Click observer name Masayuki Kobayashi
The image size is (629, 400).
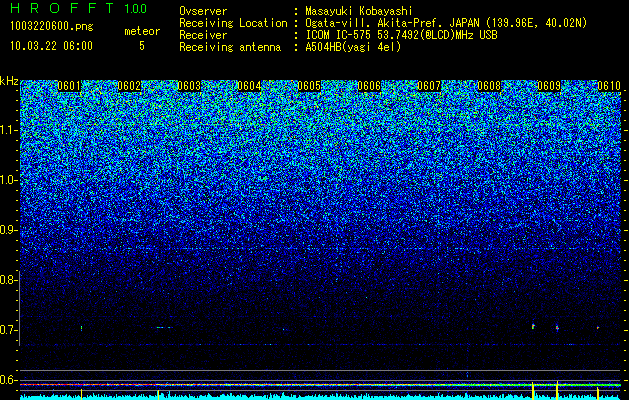point(359,11)
